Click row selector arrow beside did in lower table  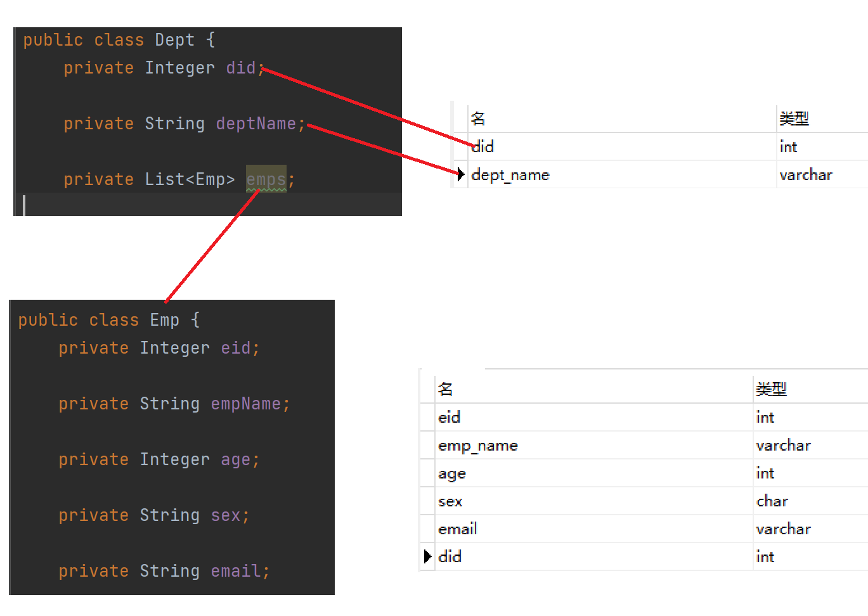pos(428,556)
